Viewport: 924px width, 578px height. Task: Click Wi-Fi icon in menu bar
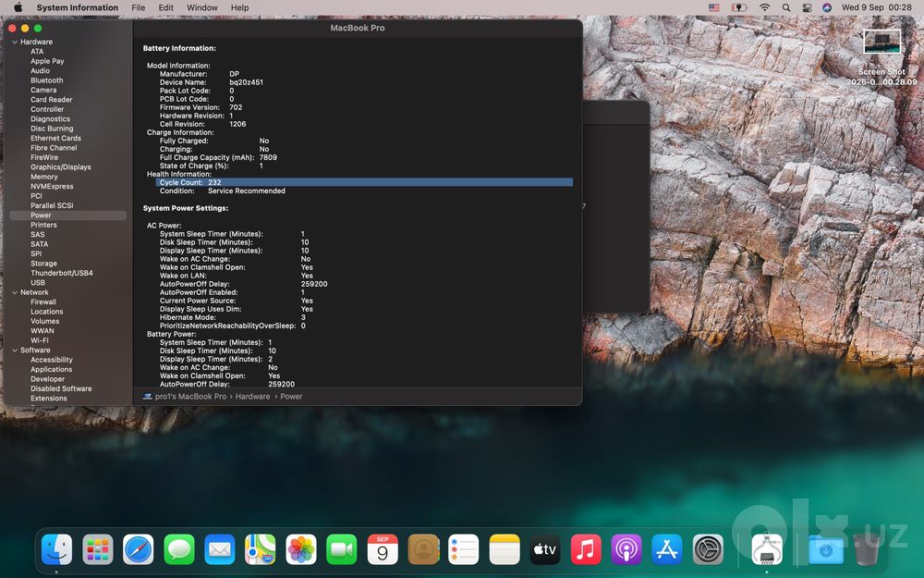coord(764,7)
